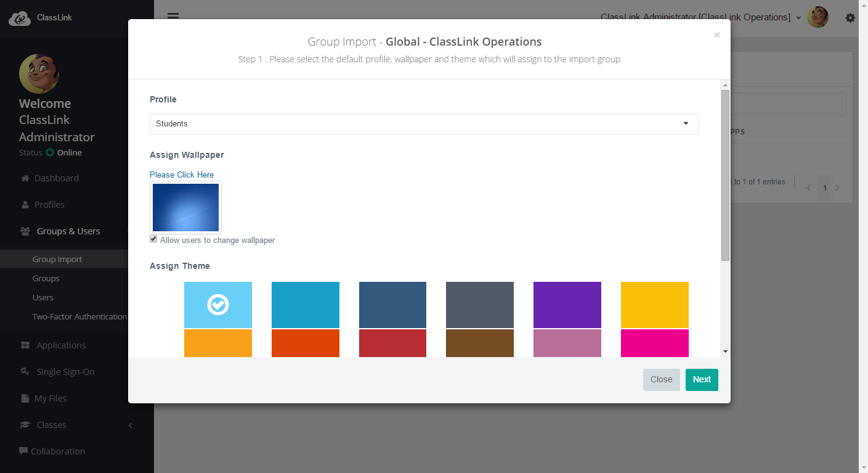Click the Classes graduation cap icon
Viewport: 868px width, 473px height.
[x=25, y=425]
